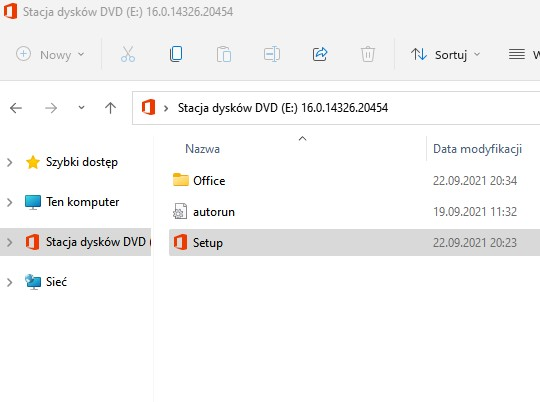Go up one folder level arrow
The image size is (540, 402).
click(x=110, y=108)
